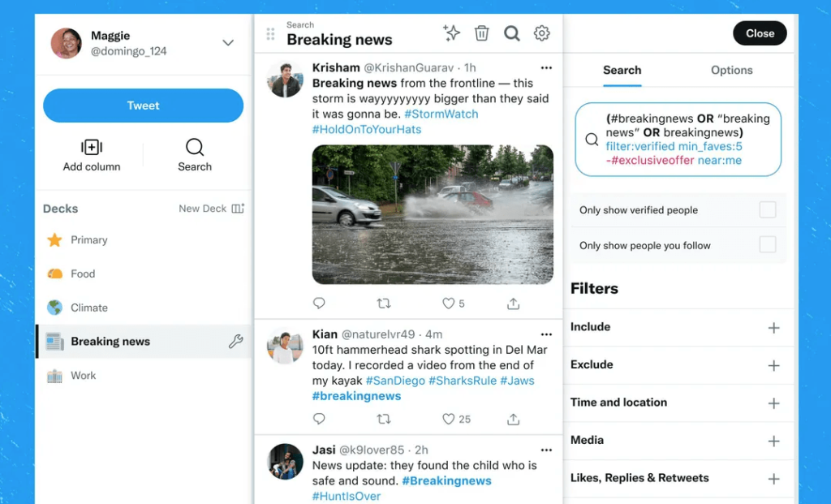
Task: Open the #StormWatch hashtag
Action: pyautogui.click(x=441, y=114)
